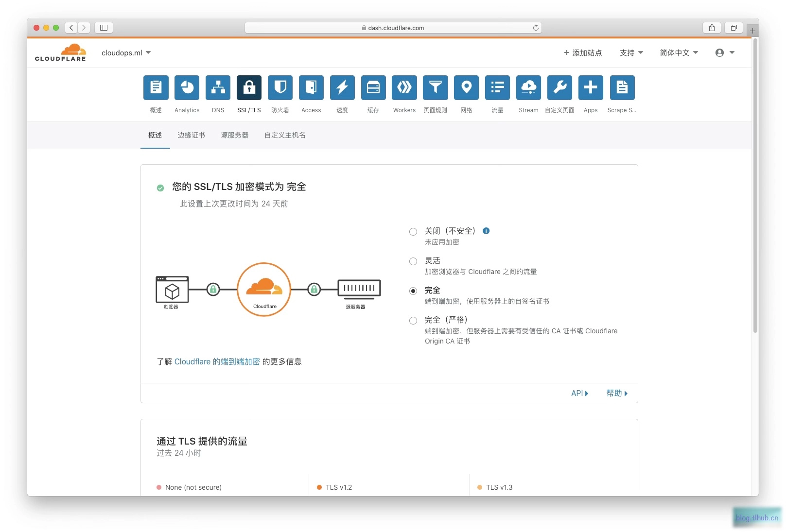
Task: Click the TLS v1.2 legend entry
Action: (x=334, y=487)
